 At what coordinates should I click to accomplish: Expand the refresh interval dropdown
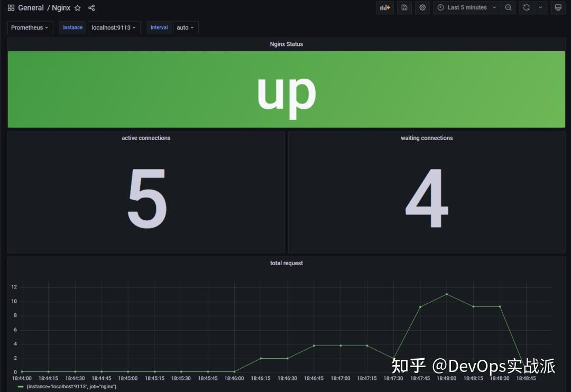point(540,7)
